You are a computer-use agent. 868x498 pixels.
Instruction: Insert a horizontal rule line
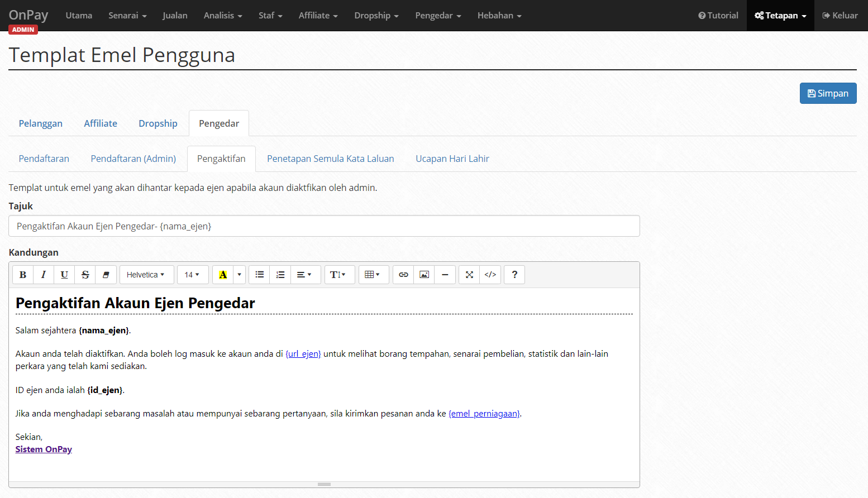(x=445, y=275)
